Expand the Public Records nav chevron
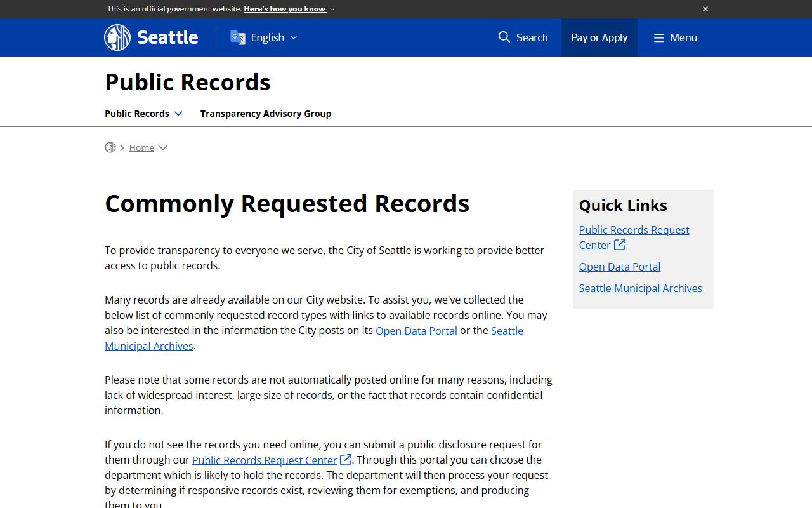The height and width of the screenshot is (508, 812). tap(178, 114)
